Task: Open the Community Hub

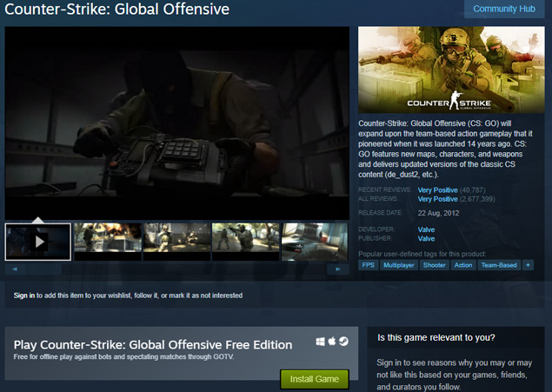Action: [x=504, y=9]
